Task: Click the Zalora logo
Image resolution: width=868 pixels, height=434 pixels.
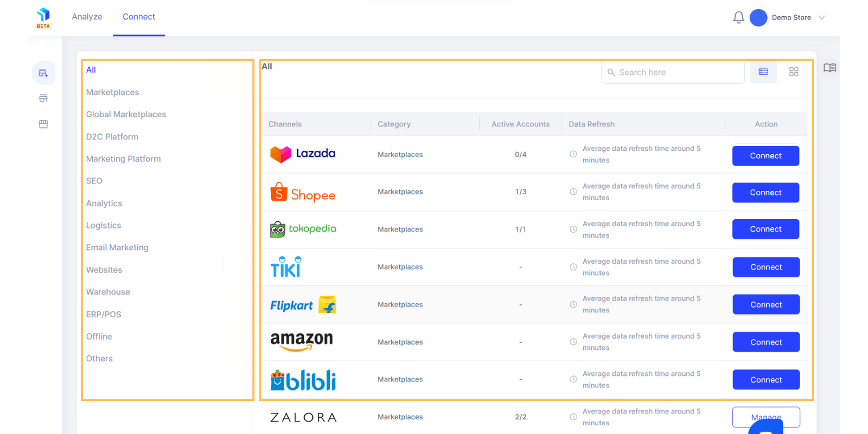Action: 303,417
